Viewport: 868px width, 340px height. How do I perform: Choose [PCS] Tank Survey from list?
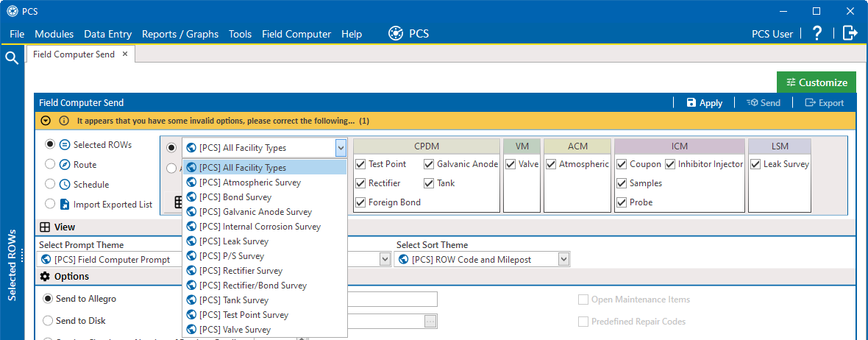tap(265, 300)
